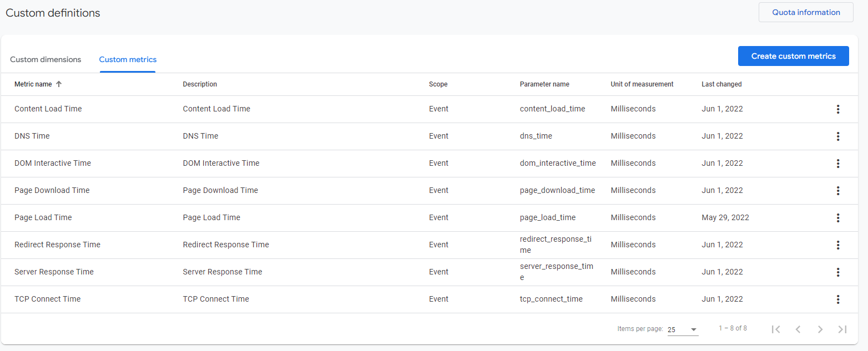Open more options for Page Download Time

(837, 191)
